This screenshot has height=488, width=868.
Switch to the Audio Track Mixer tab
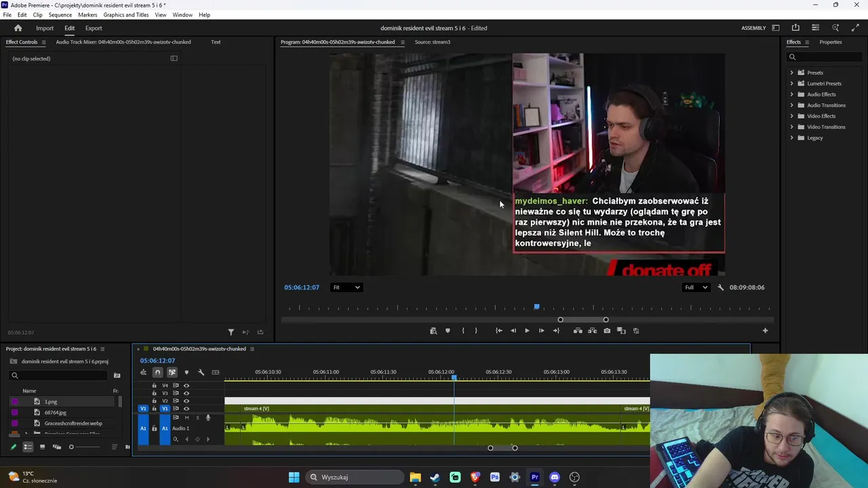point(123,42)
